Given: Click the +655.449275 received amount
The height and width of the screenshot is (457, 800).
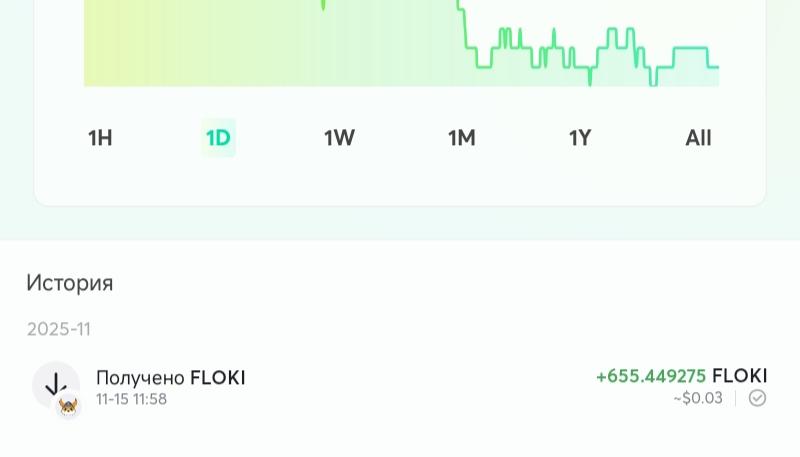Looking at the screenshot, I should pos(651,376).
